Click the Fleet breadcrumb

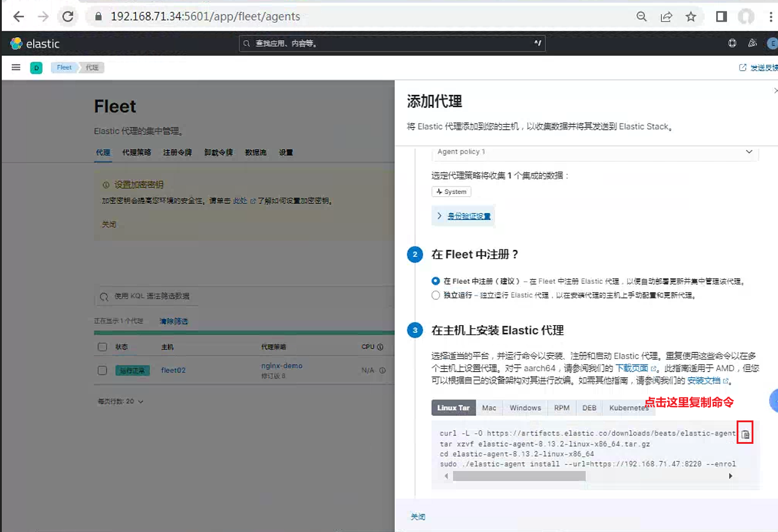click(x=64, y=68)
